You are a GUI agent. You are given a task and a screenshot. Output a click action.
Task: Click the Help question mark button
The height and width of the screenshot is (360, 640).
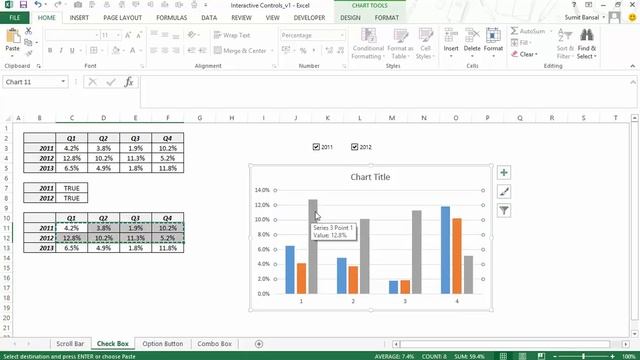[x=574, y=5]
